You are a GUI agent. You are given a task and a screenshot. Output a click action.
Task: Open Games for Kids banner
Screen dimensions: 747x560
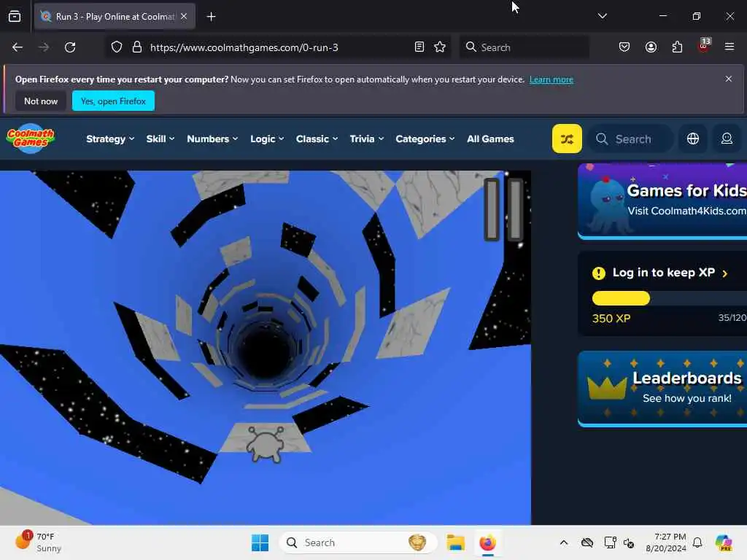[x=662, y=201]
